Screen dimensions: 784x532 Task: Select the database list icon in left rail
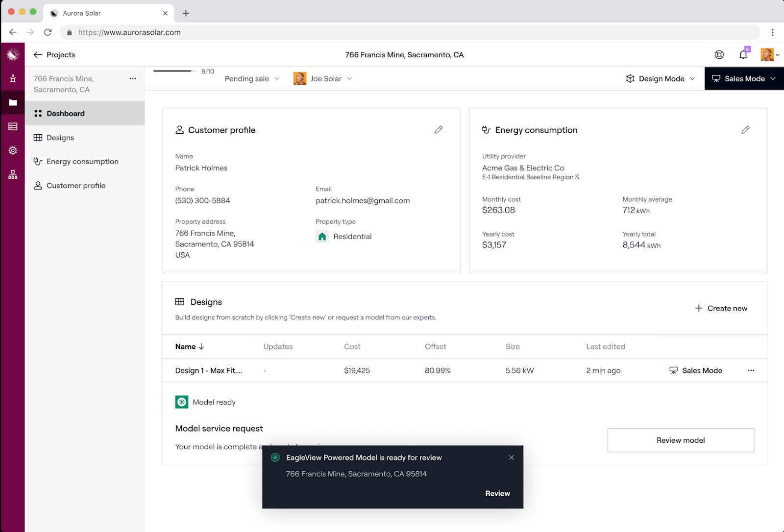[13, 126]
